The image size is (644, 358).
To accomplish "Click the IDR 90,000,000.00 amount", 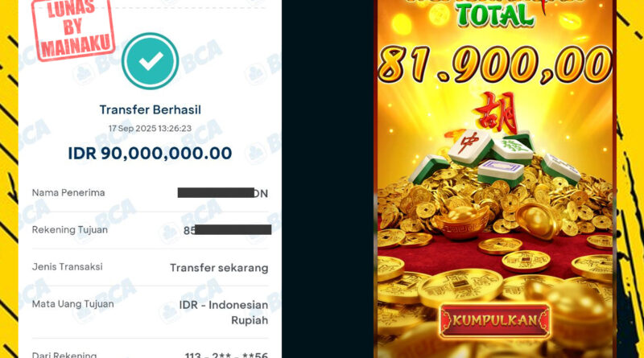I will pos(150,153).
